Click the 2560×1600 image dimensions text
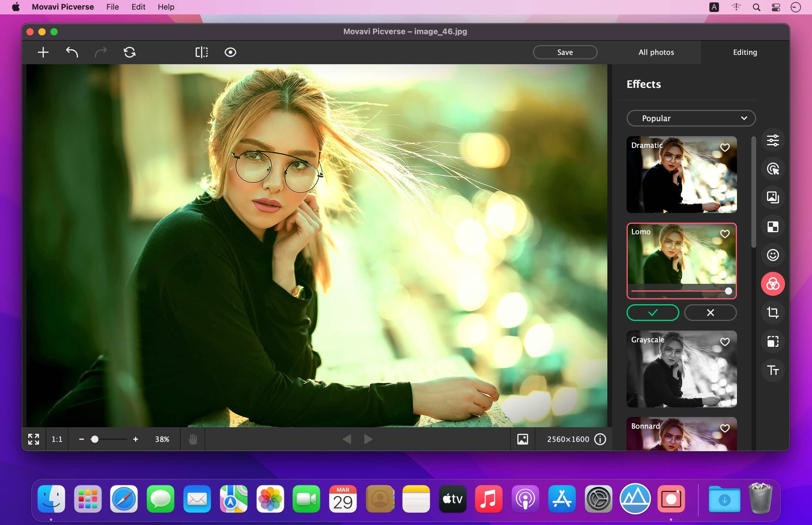This screenshot has width=812, height=525. pyautogui.click(x=568, y=439)
